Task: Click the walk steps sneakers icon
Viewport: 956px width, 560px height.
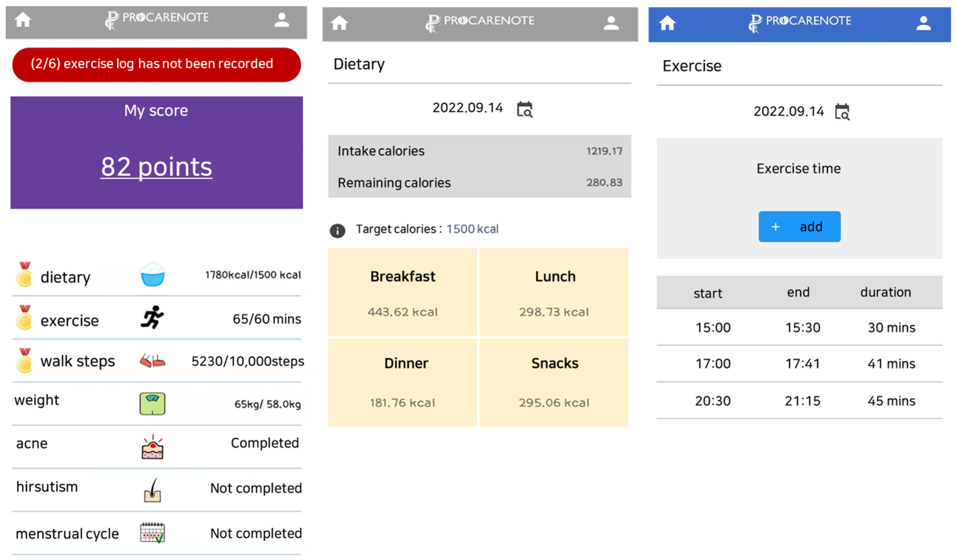Action: tap(152, 361)
